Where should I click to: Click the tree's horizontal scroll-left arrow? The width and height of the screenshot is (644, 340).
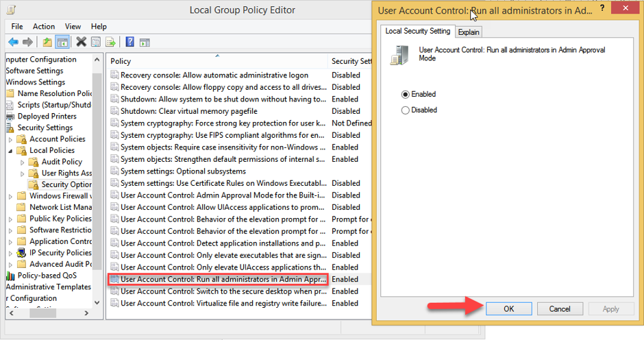[12, 313]
